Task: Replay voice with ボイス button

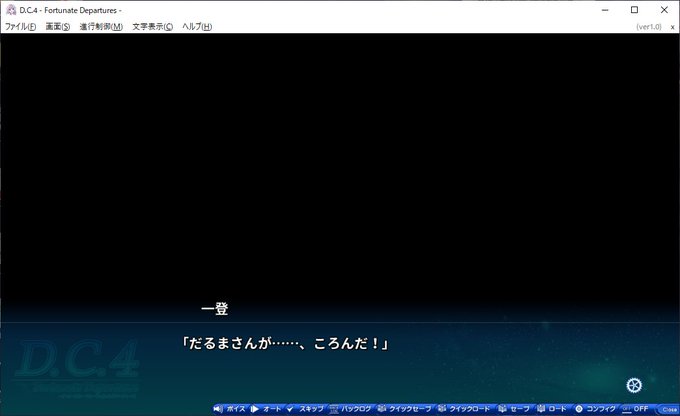Action: point(230,409)
